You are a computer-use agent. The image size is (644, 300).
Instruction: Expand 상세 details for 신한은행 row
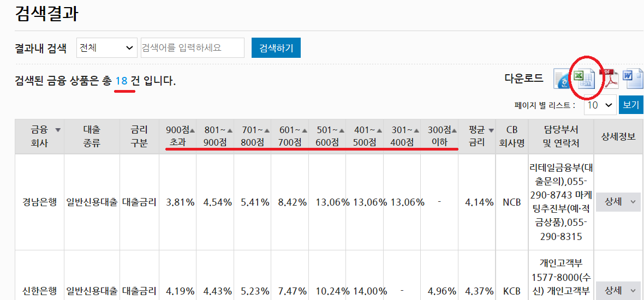click(618, 291)
